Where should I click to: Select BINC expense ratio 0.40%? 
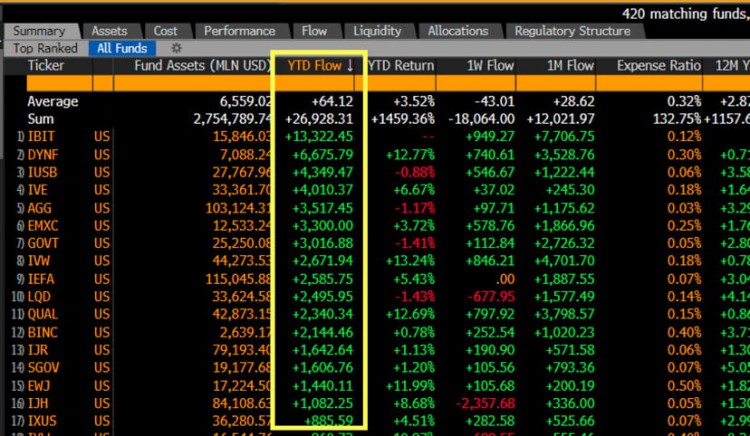[x=685, y=332]
